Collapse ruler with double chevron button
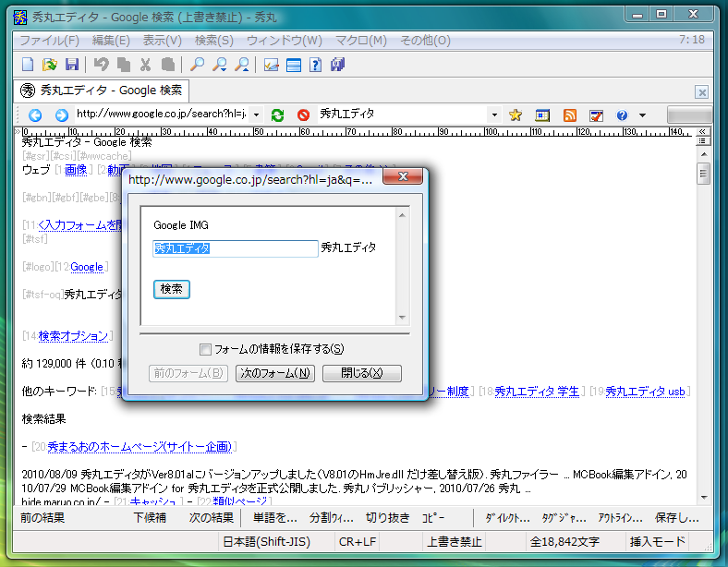 click(x=702, y=131)
